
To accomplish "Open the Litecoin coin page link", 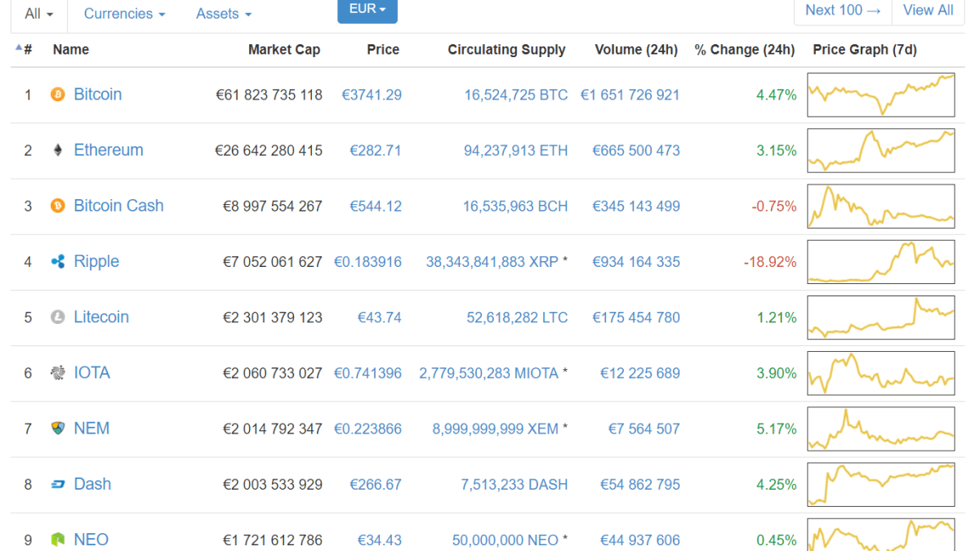I will click(101, 318).
